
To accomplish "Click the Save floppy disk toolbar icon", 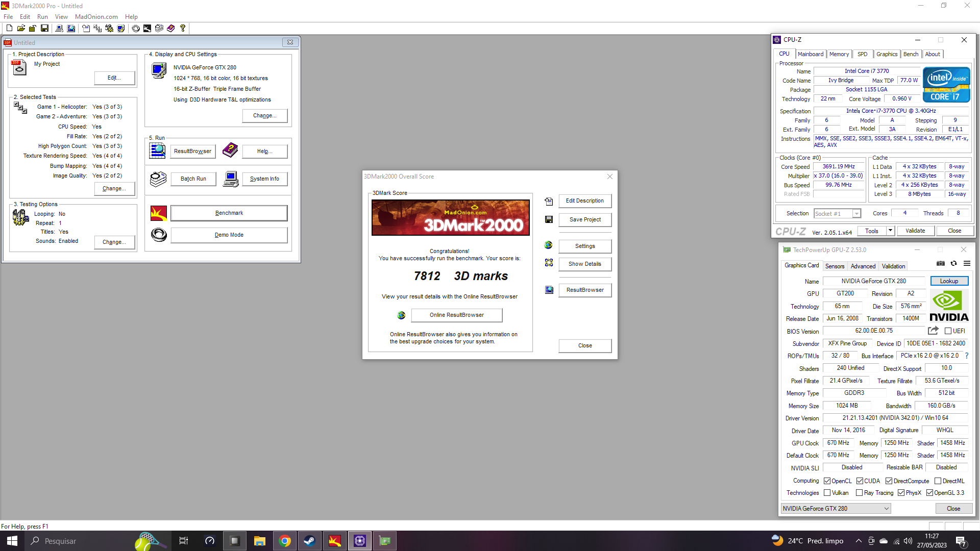I will coord(44,29).
